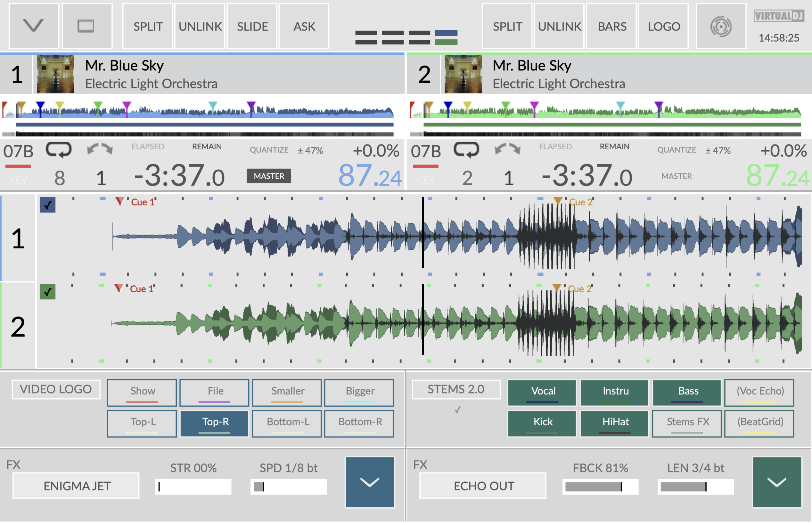This screenshot has height=525, width=812.
Task: Click the Bigger pad
Action: [x=359, y=393]
